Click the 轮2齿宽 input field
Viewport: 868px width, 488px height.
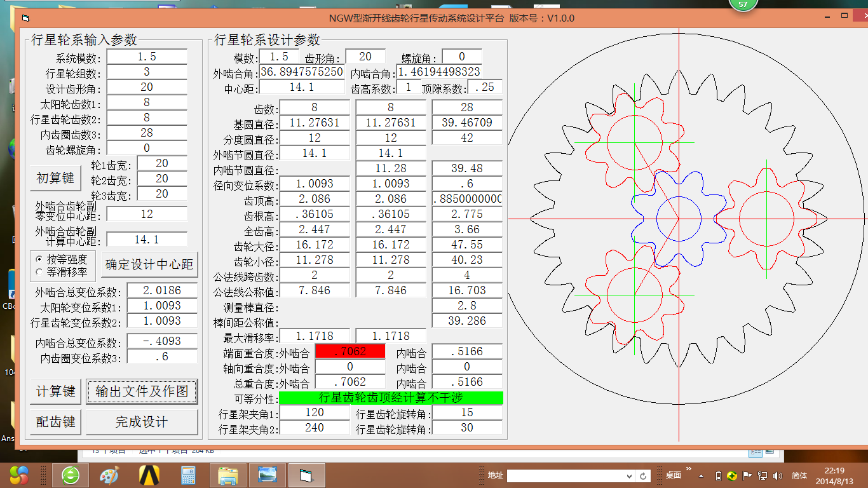click(162, 179)
